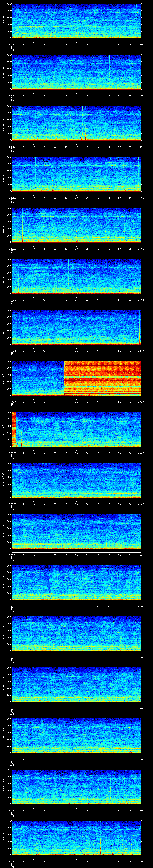
Task: Click the 18:35:00 start time label
Action: tap(12, 351)
